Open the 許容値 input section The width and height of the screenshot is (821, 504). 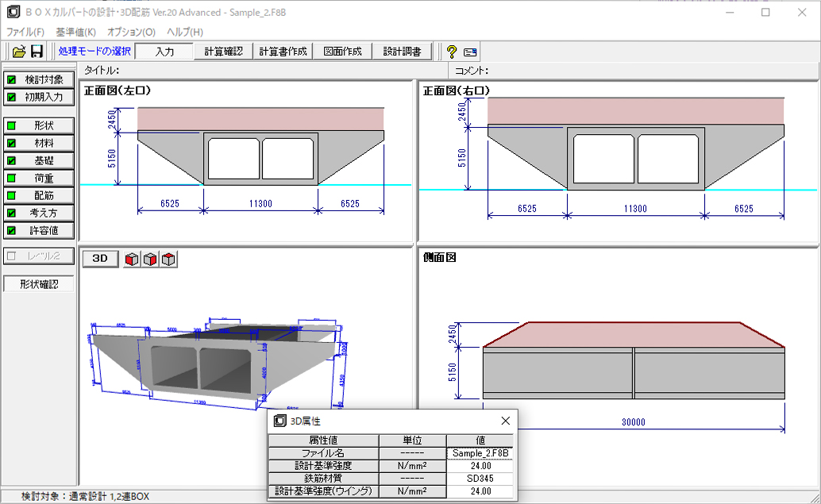[x=39, y=230]
